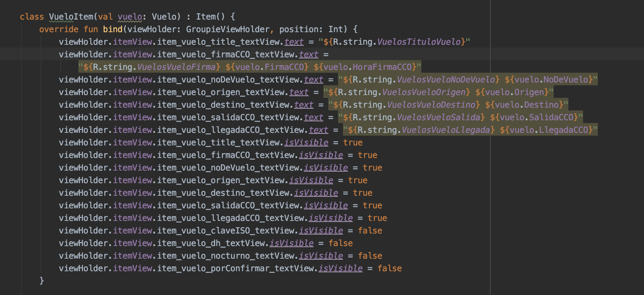Click false value for dh_textView visibility
Screen dimensions: 644x295
click(x=340, y=243)
